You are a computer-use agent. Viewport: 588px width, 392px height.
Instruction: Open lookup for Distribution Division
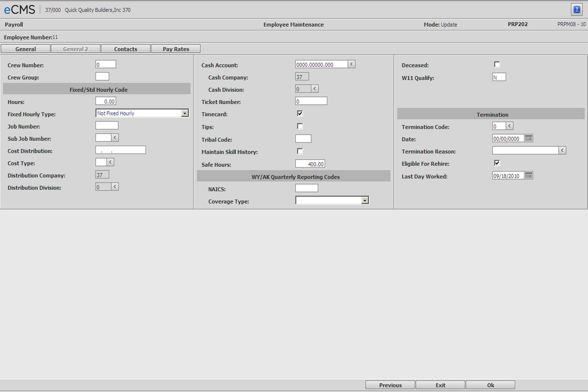click(x=115, y=186)
